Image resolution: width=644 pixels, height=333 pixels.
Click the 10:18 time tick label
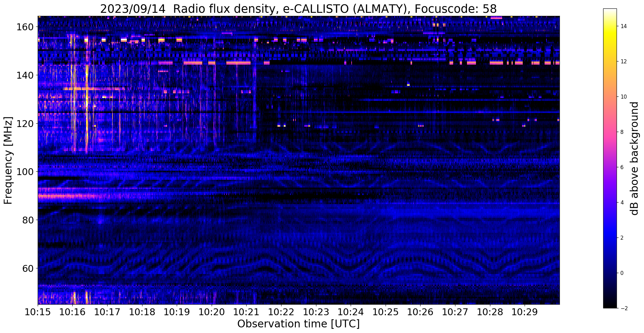[142, 312]
